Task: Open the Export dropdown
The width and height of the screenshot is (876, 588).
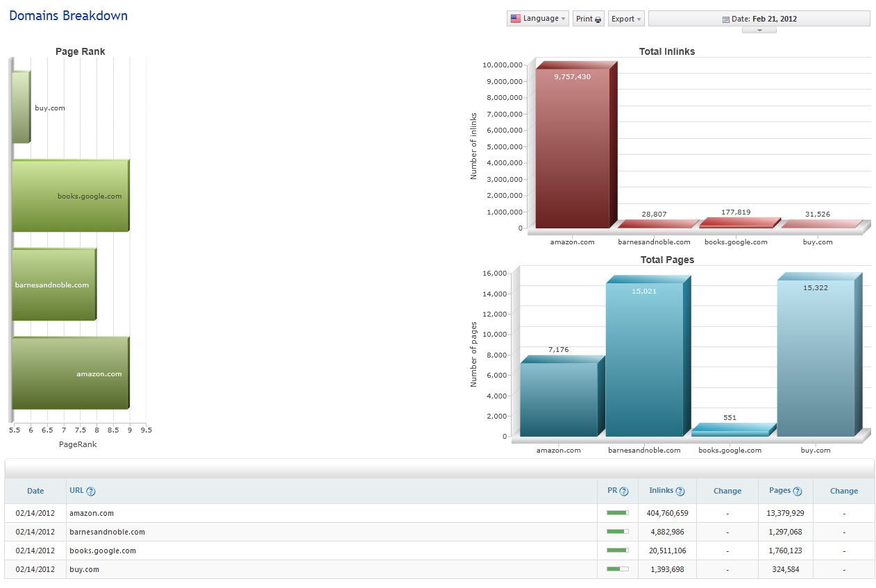Action: [x=625, y=19]
